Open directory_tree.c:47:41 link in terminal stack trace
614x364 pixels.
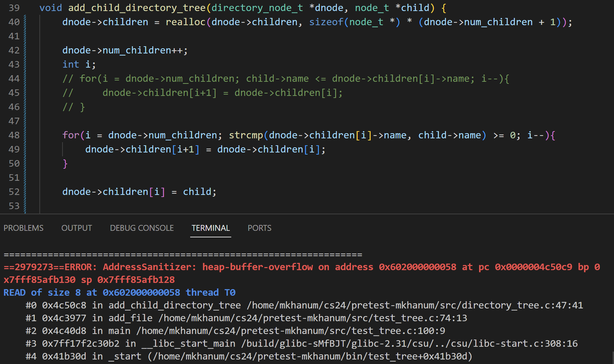tap(415, 305)
